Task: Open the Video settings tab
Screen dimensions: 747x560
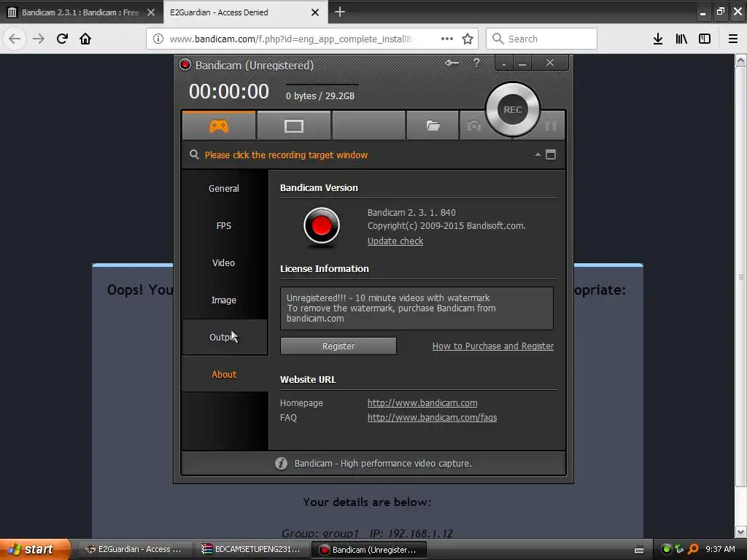Action: [x=224, y=262]
